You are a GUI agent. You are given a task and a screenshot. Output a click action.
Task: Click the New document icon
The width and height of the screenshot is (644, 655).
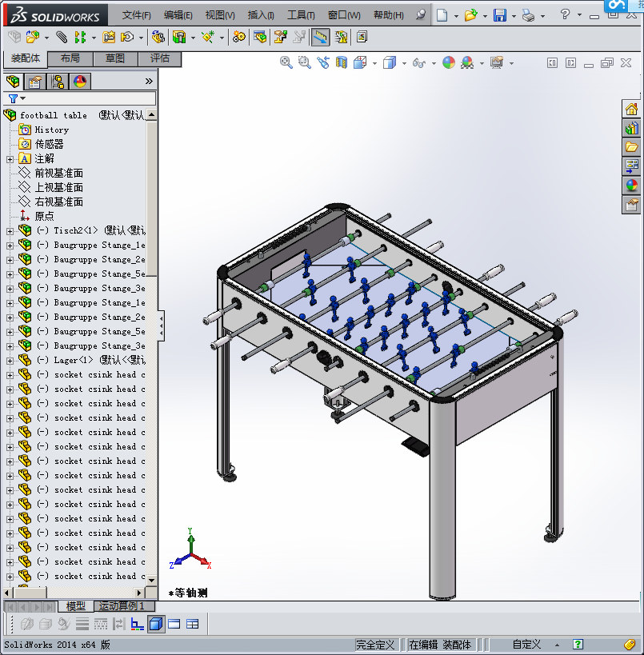click(442, 15)
